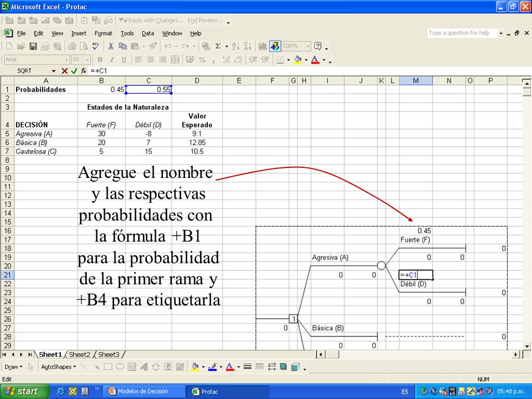Click the Center alignment icon
The image size is (532, 399).
(150, 60)
